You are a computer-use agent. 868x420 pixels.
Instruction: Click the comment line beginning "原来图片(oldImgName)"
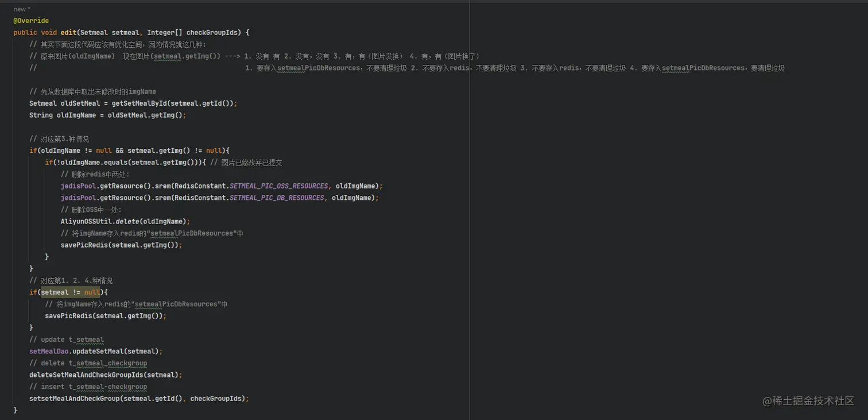(254, 56)
